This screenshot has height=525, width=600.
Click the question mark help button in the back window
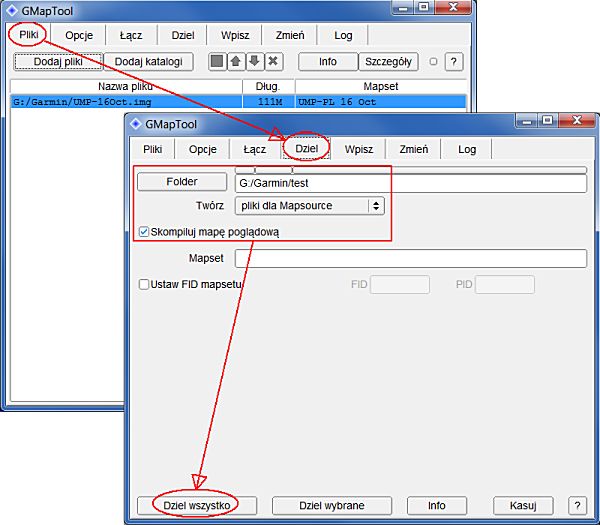pos(453,62)
